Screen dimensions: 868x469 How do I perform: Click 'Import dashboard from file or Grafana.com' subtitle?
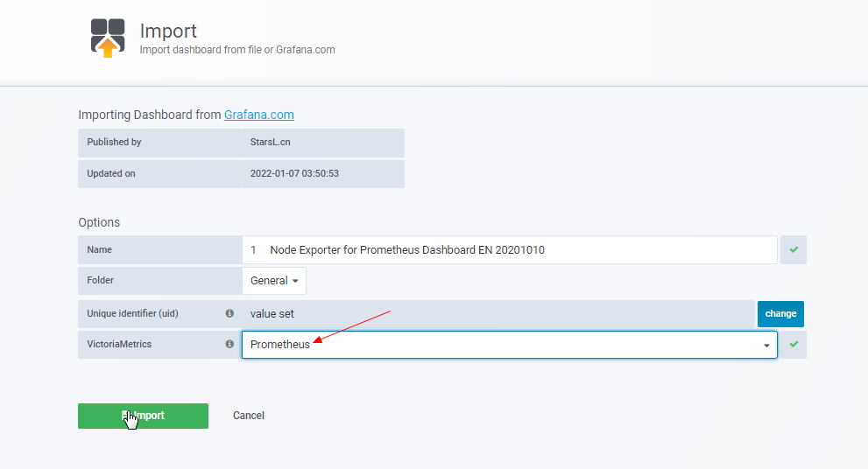point(237,50)
